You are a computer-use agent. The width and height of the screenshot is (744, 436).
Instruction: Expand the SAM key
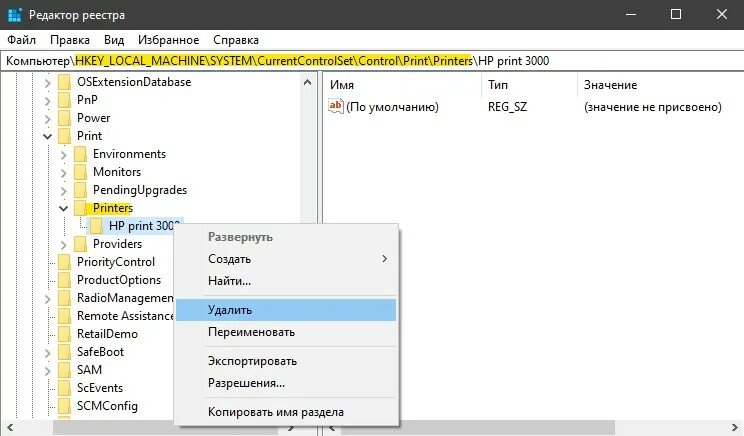coord(47,371)
